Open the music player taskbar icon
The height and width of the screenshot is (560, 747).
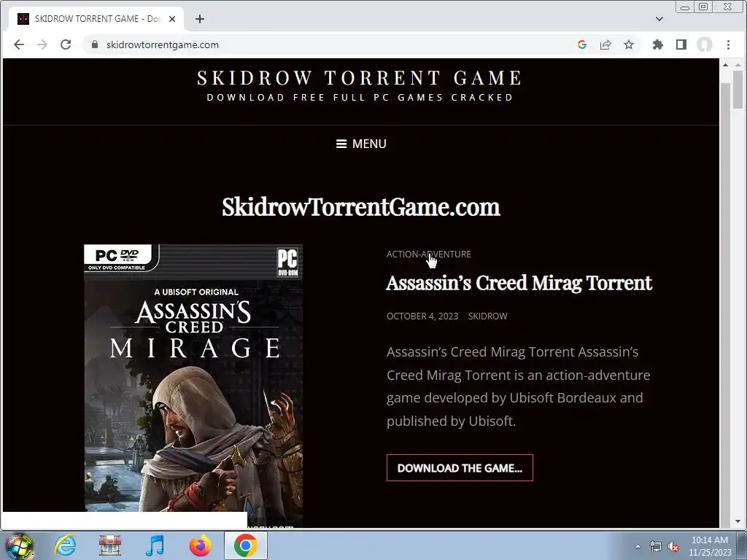pyautogui.click(x=155, y=545)
